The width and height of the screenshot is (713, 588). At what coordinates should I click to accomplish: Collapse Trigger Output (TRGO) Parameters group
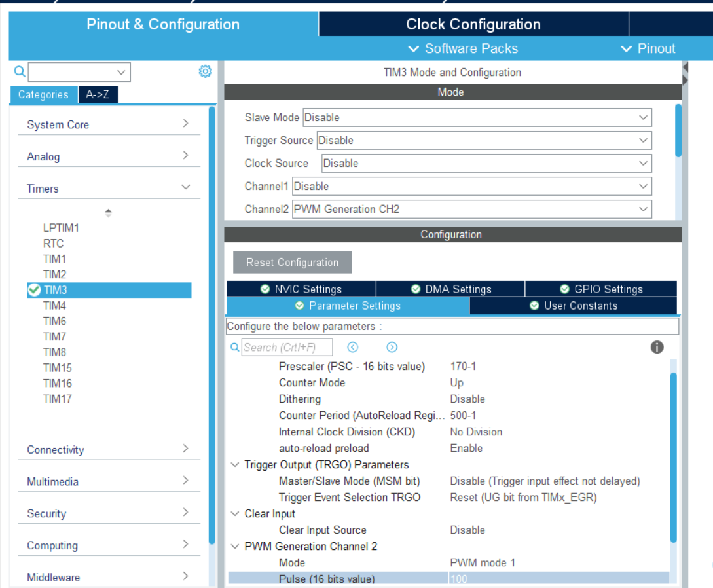point(235,464)
